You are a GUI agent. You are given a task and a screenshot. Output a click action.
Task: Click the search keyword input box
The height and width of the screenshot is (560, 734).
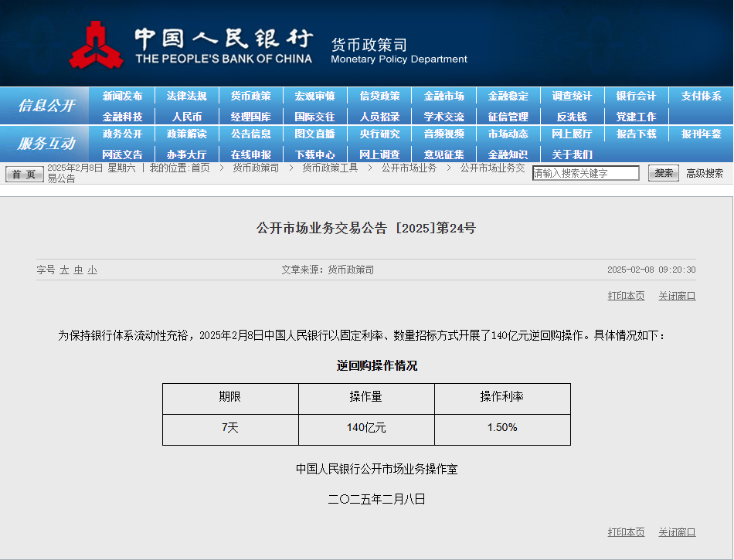coord(585,173)
